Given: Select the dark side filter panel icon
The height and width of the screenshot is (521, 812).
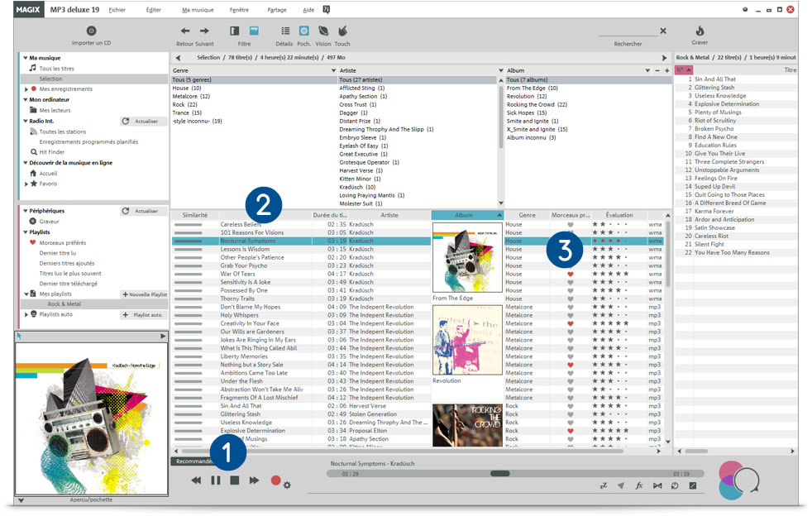Looking at the screenshot, I should click(x=235, y=31).
